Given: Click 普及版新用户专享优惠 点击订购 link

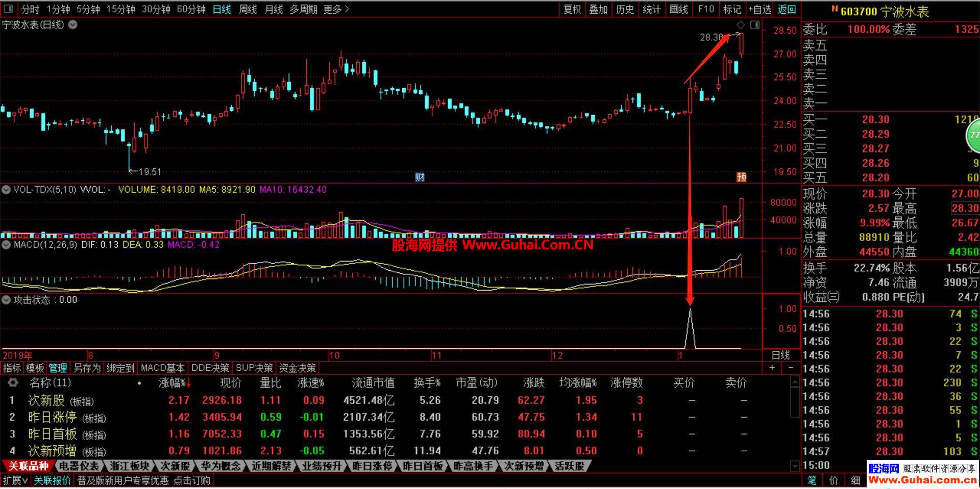Looking at the screenshot, I should click(143, 480).
